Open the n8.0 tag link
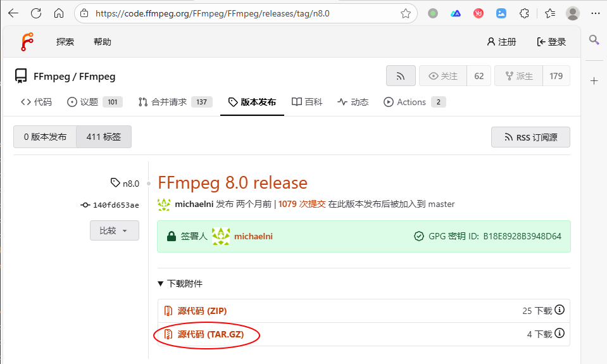607x364 pixels. pyautogui.click(x=125, y=183)
